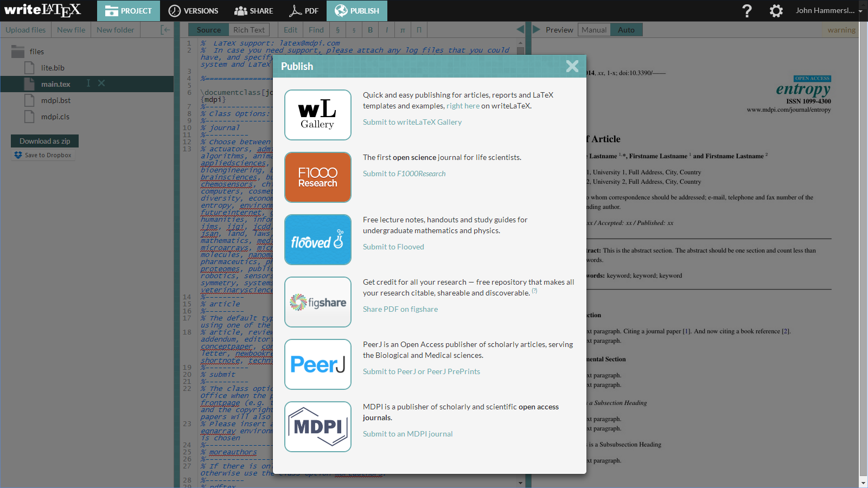Collapse the file panel with arrow icon

(165, 30)
